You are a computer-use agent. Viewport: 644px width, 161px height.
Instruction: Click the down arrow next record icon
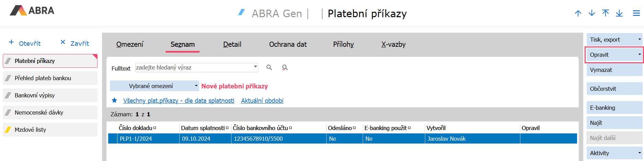coord(592,13)
